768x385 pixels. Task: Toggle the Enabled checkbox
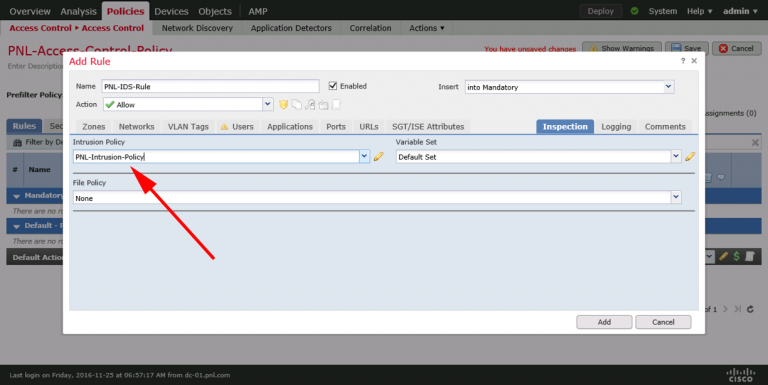tap(333, 86)
